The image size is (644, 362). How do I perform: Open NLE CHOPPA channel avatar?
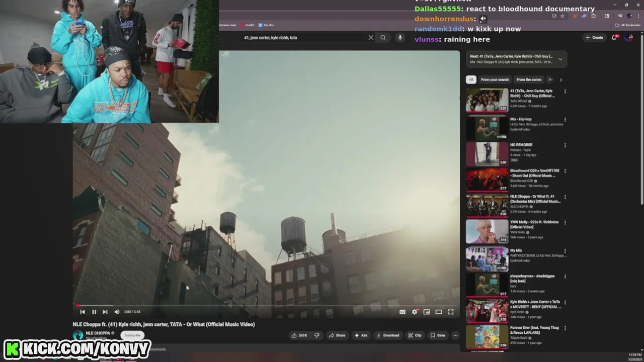pyautogui.click(x=78, y=335)
